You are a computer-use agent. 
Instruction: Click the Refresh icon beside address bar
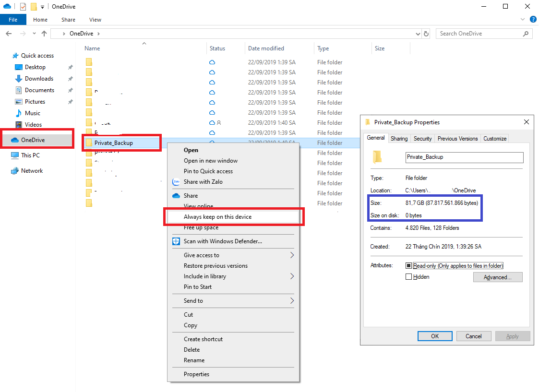click(x=426, y=34)
